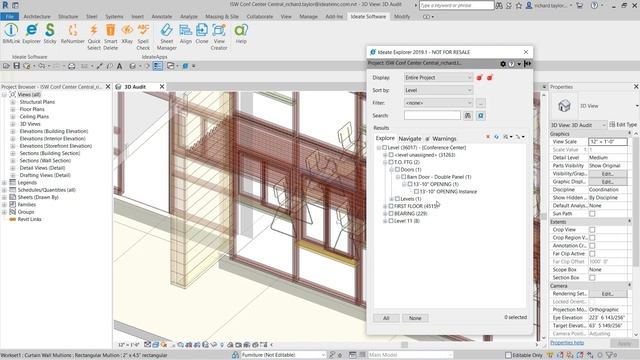The width and height of the screenshot is (640, 360).
Task: Open the BIMLink tool in ribbon
Action: pos(11,34)
